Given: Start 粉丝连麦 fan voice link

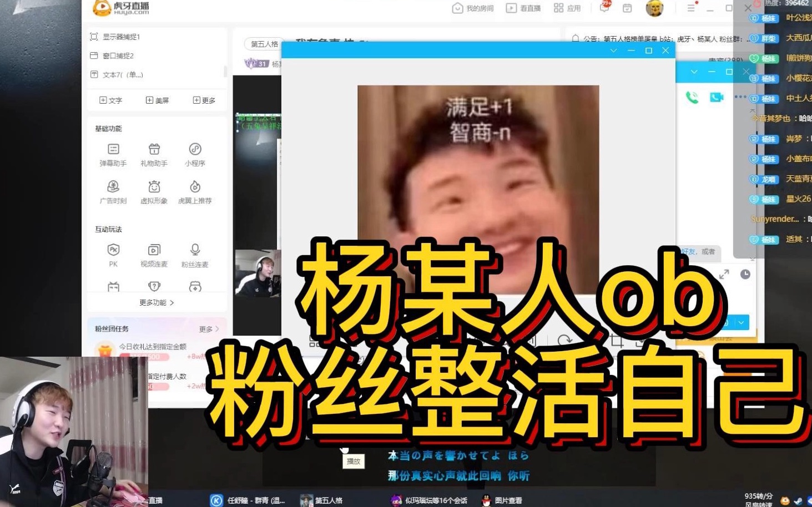Looking at the screenshot, I should (195, 255).
